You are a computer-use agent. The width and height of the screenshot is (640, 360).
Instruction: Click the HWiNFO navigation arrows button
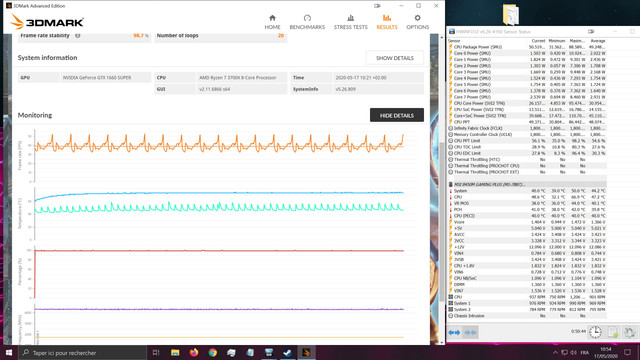pos(454,333)
